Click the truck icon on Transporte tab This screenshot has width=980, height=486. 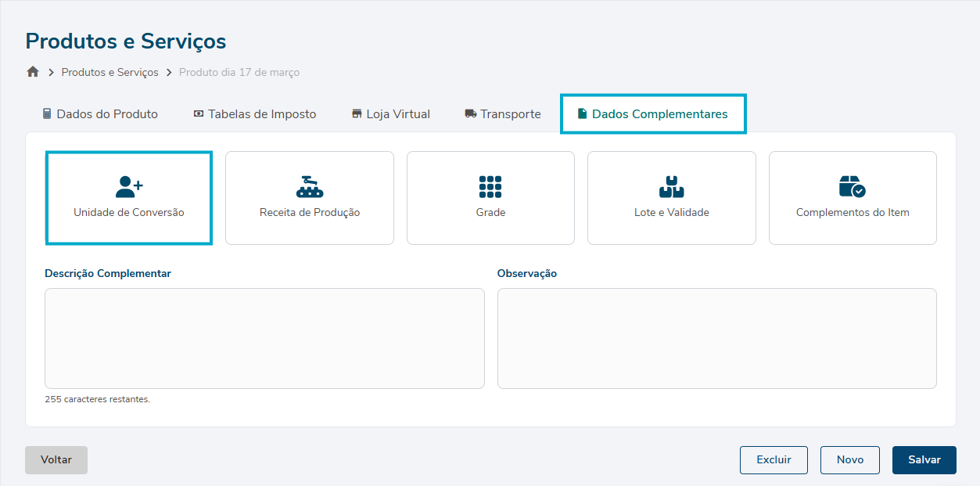click(x=470, y=114)
